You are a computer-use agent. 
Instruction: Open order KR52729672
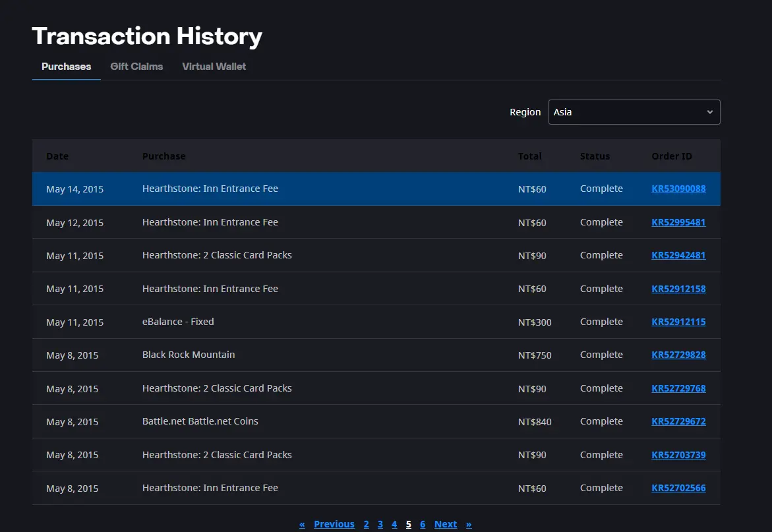pos(678,421)
